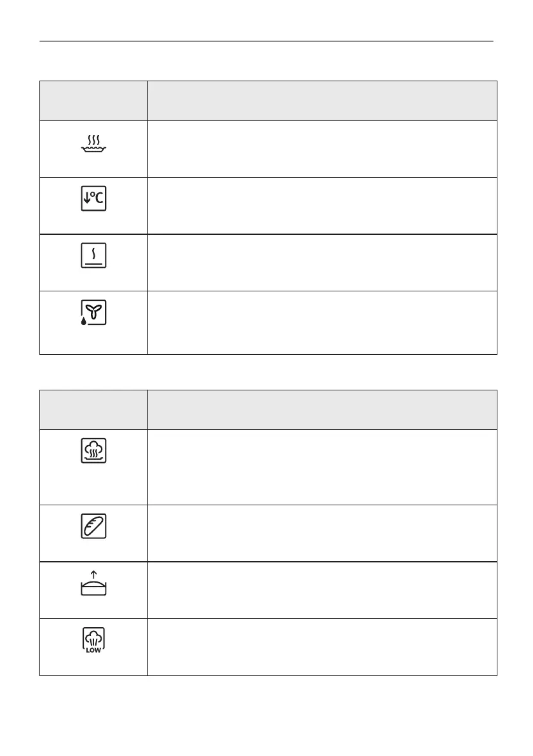
Task: Select the fan with water drop icon
Action: point(93,313)
